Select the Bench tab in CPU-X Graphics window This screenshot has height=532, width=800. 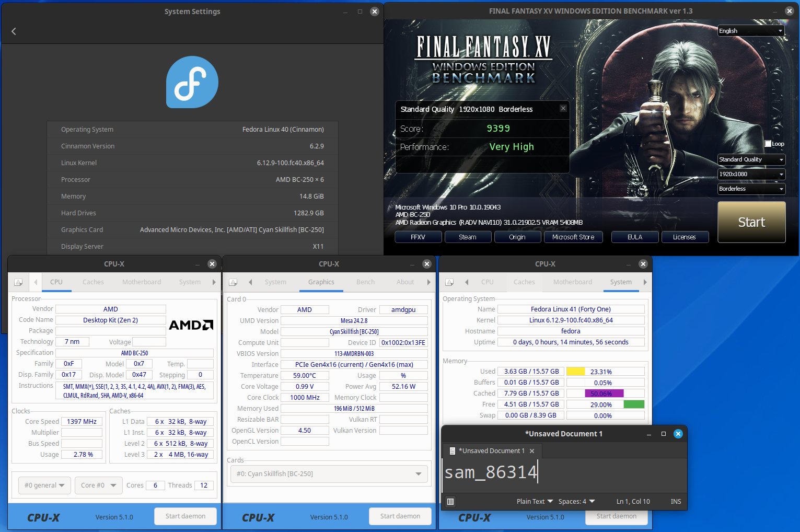click(365, 282)
